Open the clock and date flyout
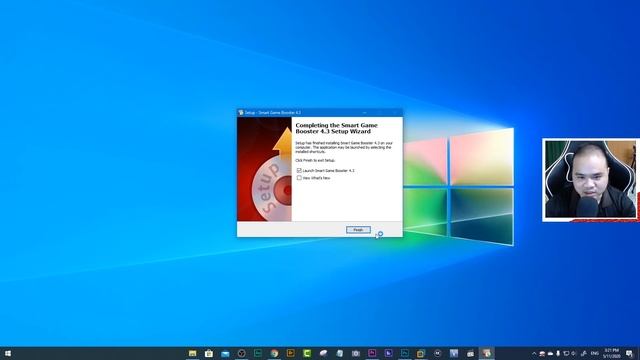Image resolution: width=640 pixels, height=360 pixels. (611, 353)
